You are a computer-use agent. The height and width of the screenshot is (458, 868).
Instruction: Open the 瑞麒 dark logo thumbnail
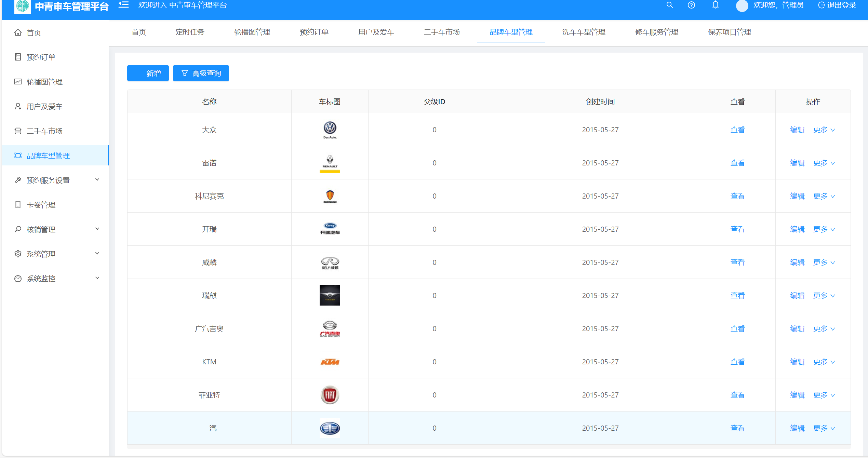[x=330, y=295]
